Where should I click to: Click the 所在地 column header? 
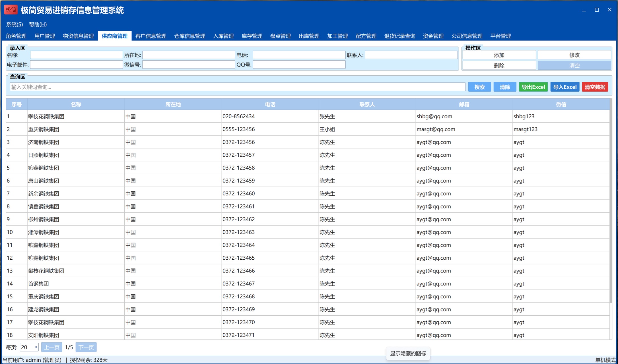[x=173, y=104]
